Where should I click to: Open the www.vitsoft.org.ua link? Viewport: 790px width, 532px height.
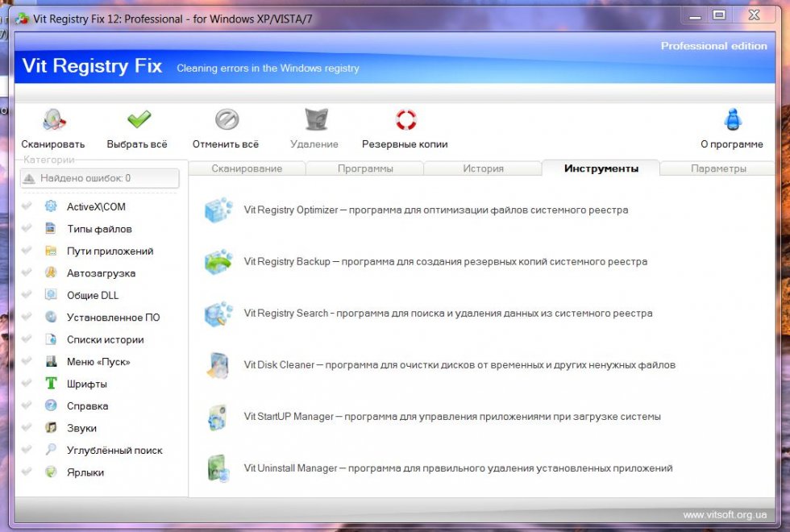tap(725, 514)
